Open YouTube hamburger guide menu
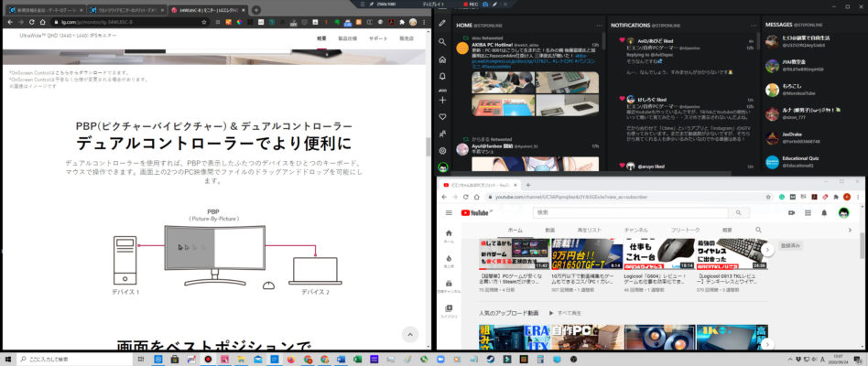 point(449,213)
